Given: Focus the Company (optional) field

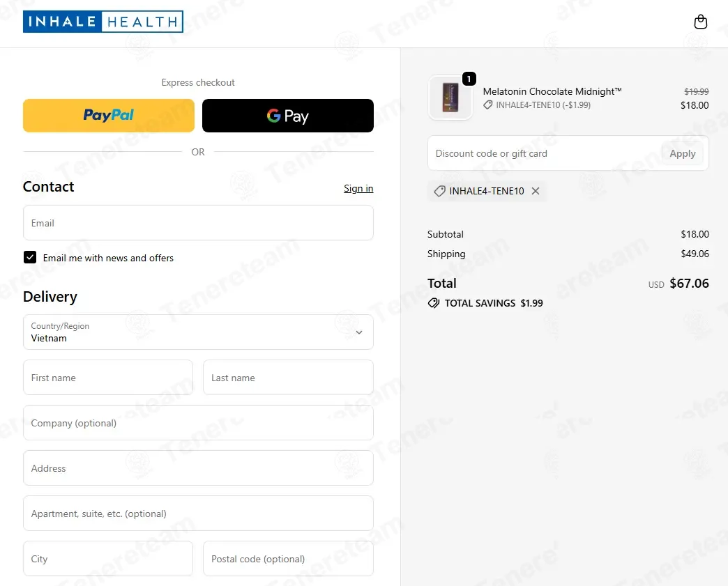Looking at the screenshot, I should coord(198,423).
